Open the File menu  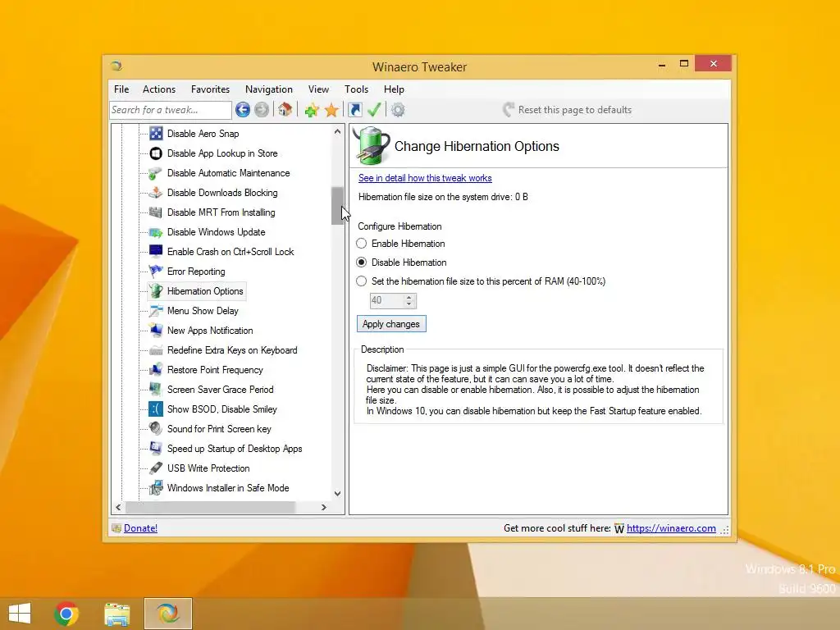coord(121,89)
